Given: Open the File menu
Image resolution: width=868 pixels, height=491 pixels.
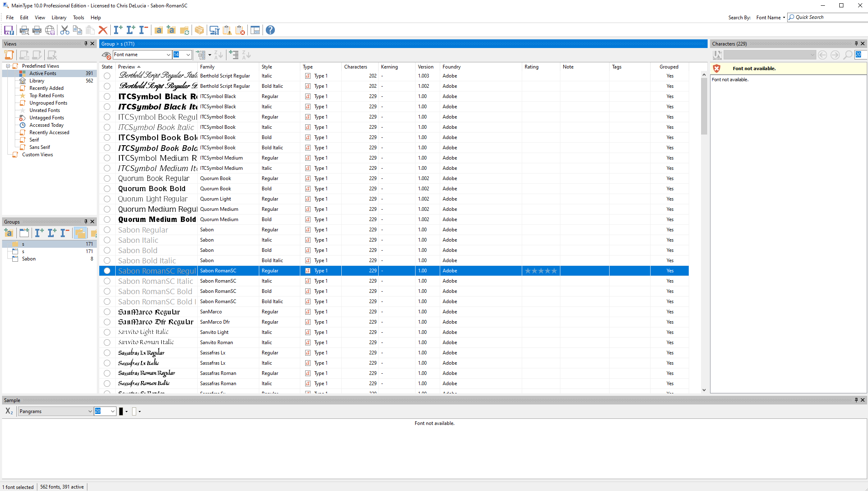Looking at the screenshot, I should (x=10, y=18).
